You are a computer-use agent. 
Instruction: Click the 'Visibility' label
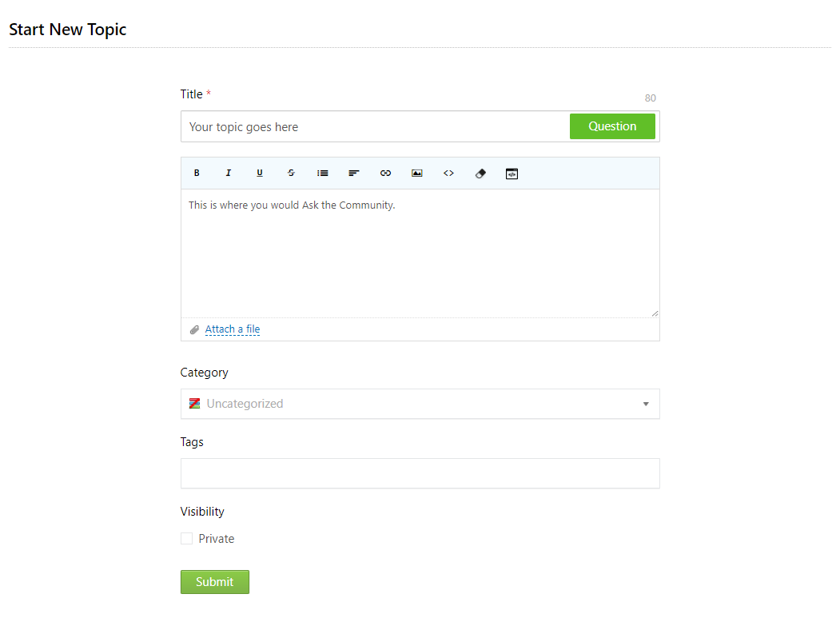coord(202,512)
